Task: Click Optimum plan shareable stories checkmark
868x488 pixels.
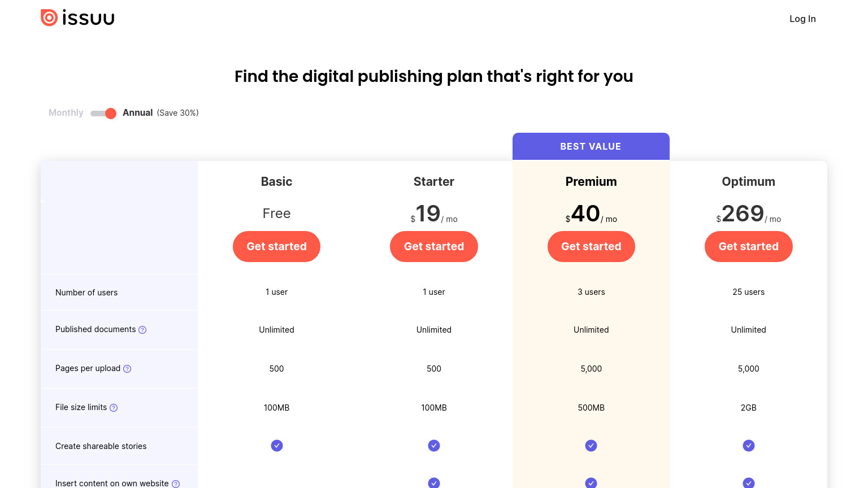Action: (749, 446)
